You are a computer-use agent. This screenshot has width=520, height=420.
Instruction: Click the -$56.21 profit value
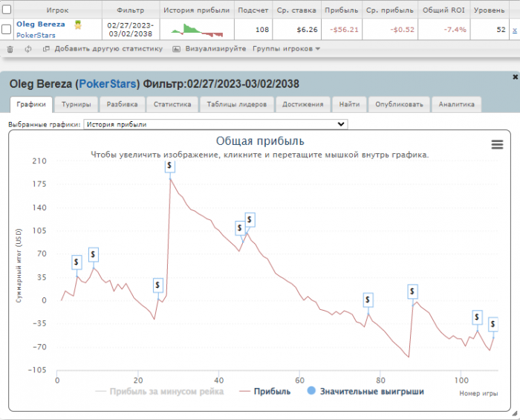tap(344, 30)
